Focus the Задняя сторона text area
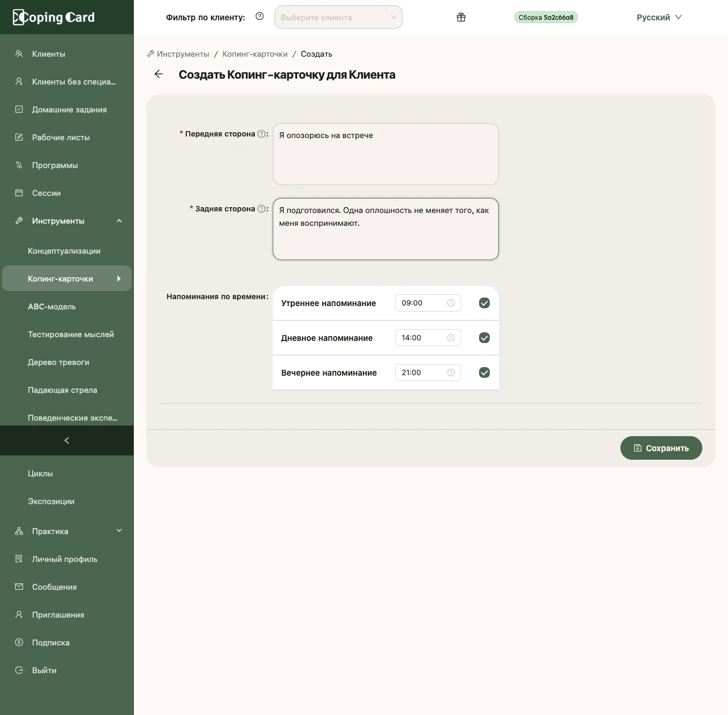 click(385, 229)
